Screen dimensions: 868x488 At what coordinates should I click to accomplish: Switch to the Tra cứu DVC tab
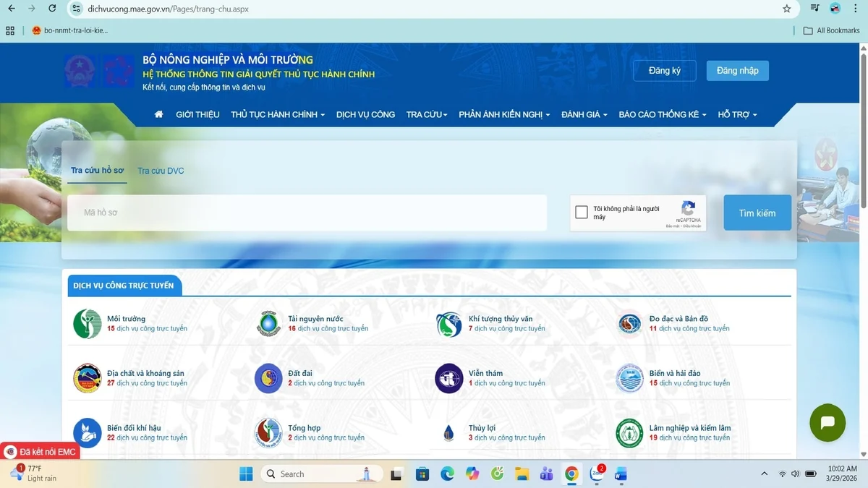coord(161,171)
